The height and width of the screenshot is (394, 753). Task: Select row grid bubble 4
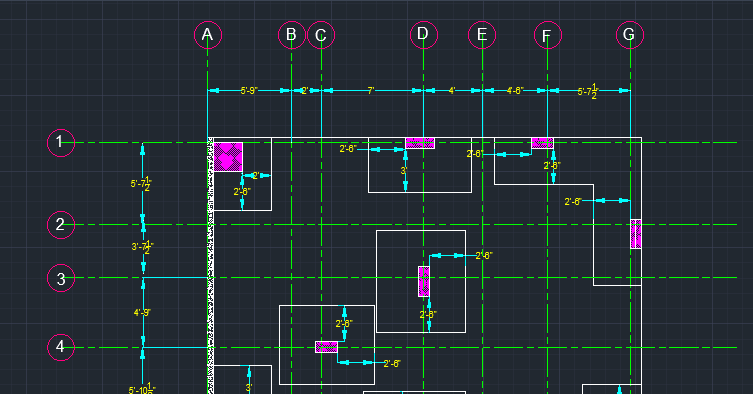click(61, 347)
